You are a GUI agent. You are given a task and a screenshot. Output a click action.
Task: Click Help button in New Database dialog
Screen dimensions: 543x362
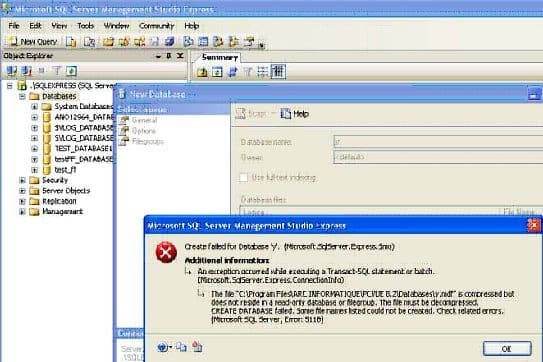click(294, 114)
